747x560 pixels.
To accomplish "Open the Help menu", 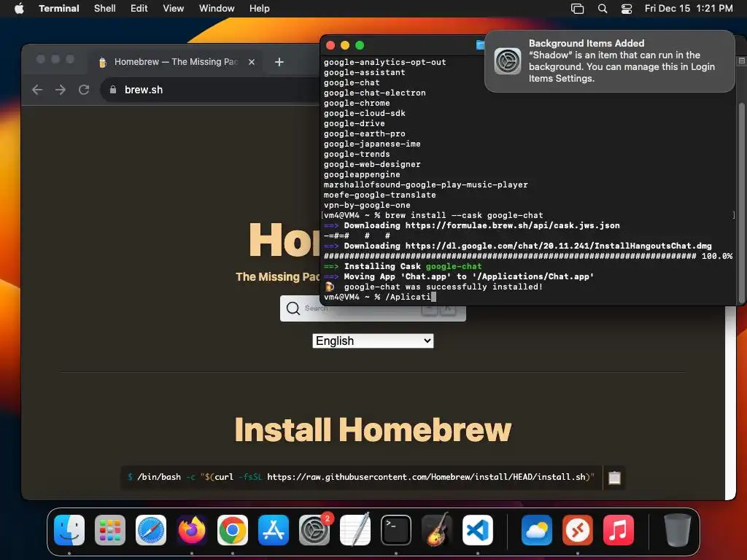I will click(x=260, y=8).
